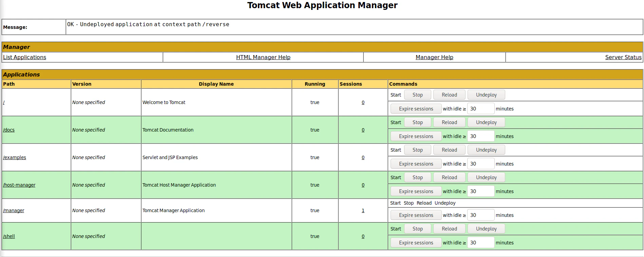Viewport: 644px width, 257px height.
Task: Focus idle minutes field for Welcome to Tomcat
Action: coord(481,109)
